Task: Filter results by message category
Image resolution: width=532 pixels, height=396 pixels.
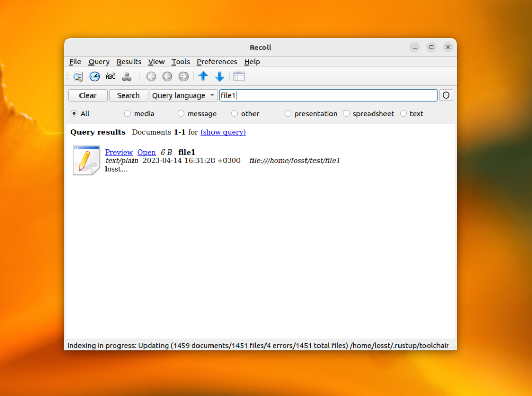Action: click(x=181, y=113)
